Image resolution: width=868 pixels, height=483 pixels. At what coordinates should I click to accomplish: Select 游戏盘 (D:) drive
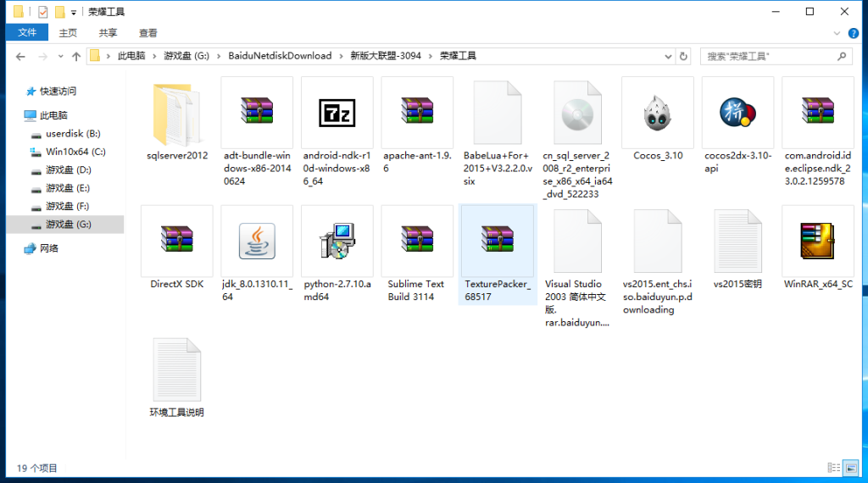(x=69, y=169)
